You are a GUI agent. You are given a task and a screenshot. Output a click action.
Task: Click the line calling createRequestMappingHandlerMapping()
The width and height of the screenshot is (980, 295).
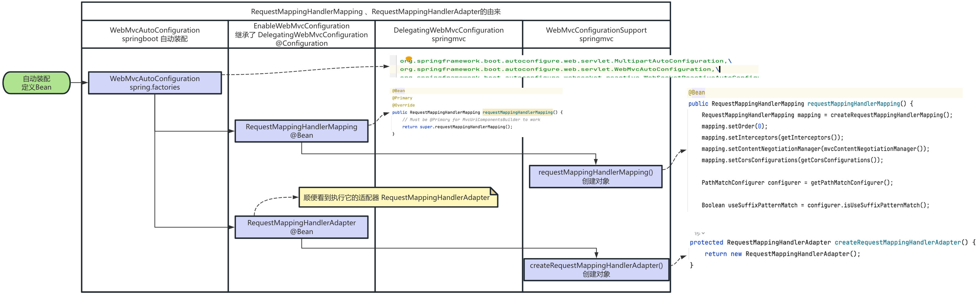827,115
